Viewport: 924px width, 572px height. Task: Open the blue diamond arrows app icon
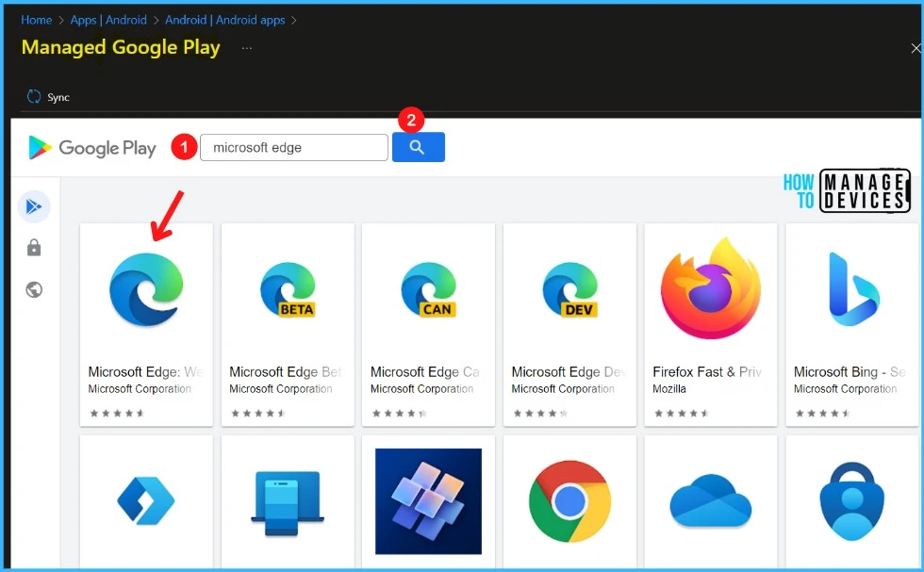[146, 500]
